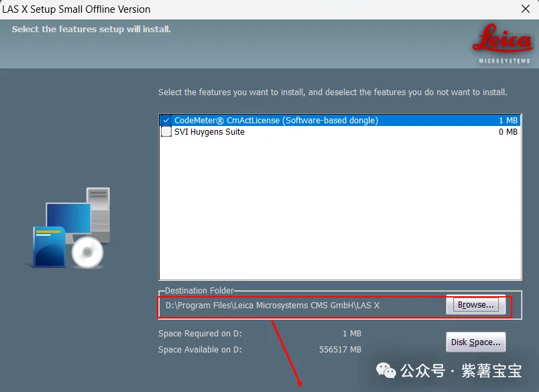Screen dimensions: 539x392
Task: Select the CodeMeter CmActLicense feature row
Action: (276, 121)
